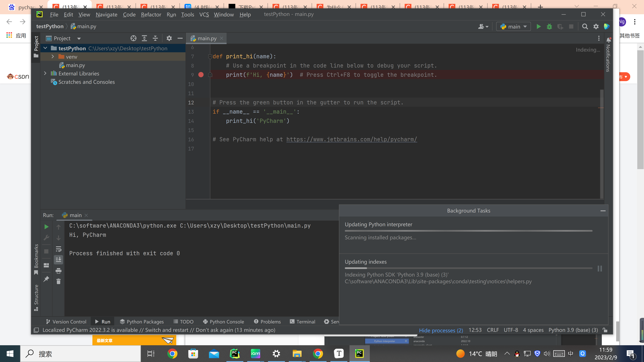Select Scratches and Consoles node
The height and width of the screenshot is (362, 644).
pos(87,82)
